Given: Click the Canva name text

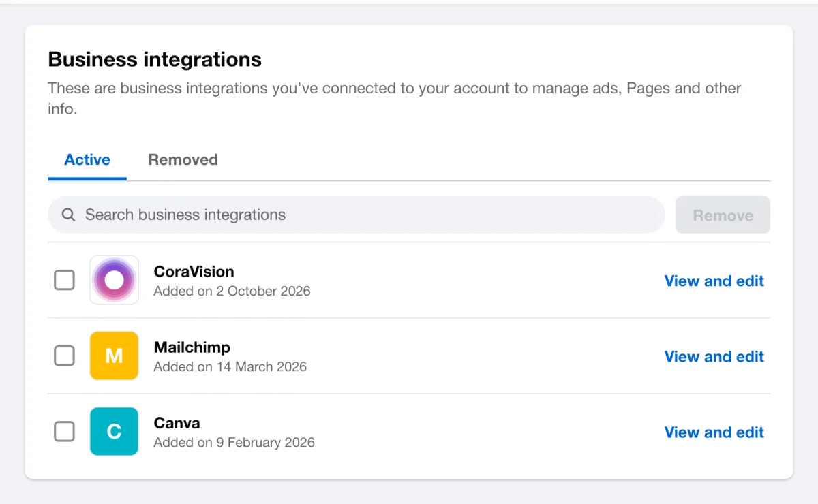Looking at the screenshot, I should tap(177, 422).
